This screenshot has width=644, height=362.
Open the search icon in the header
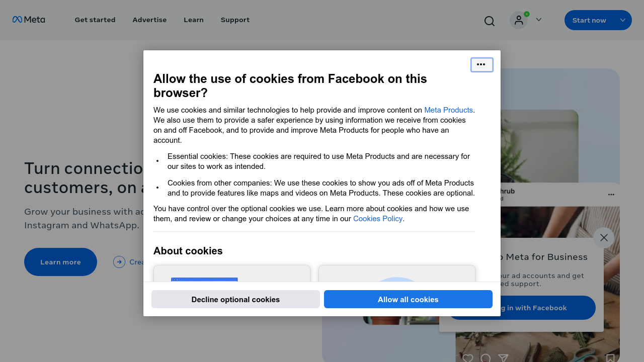point(489,21)
